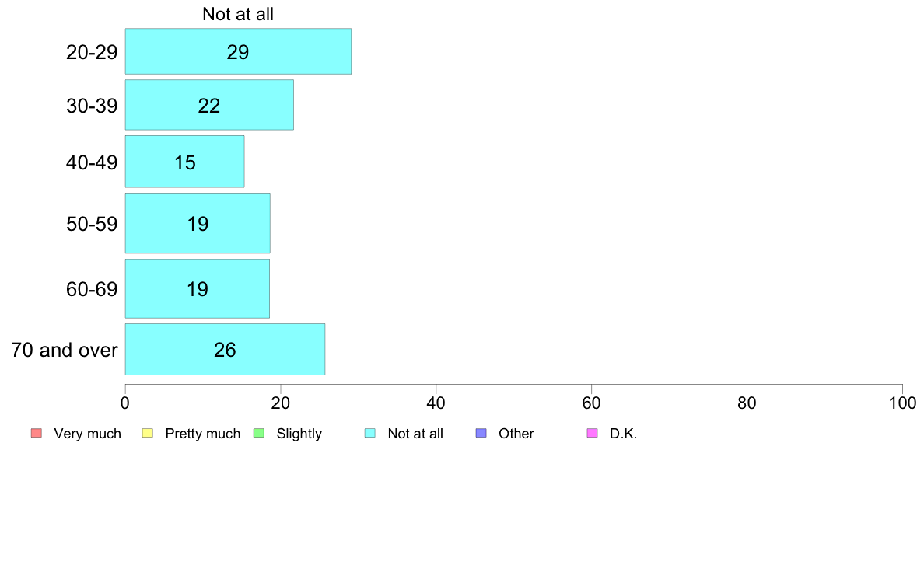The height and width of the screenshot is (572, 924).
Task: Select the 70 and over bar showing 26
Action: pyautogui.click(x=225, y=349)
